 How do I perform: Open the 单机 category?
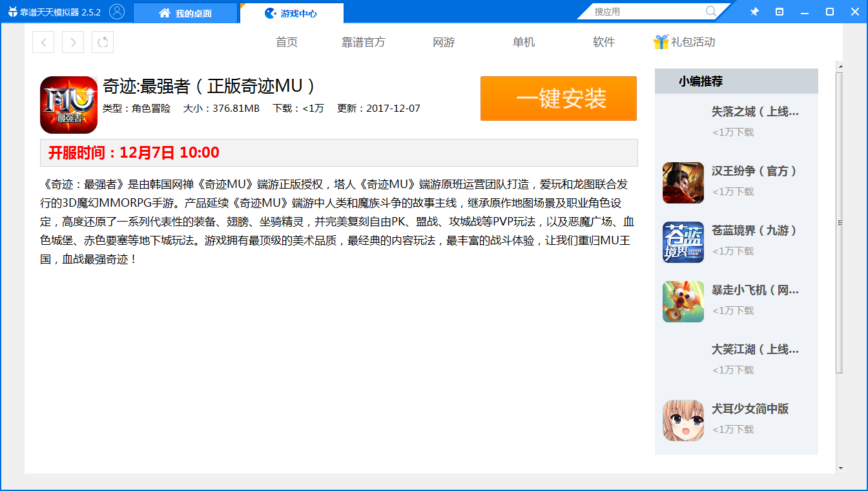point(524,42)
